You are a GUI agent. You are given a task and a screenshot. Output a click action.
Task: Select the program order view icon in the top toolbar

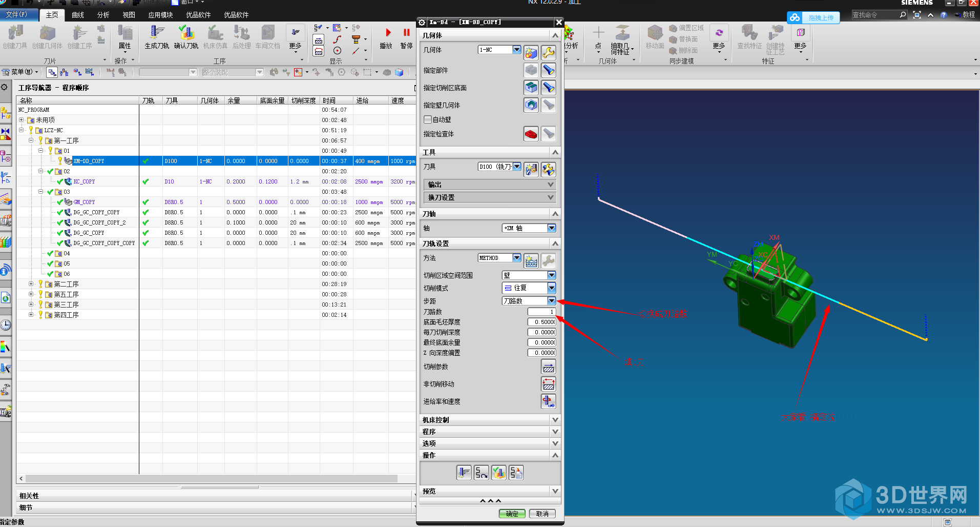52,72
